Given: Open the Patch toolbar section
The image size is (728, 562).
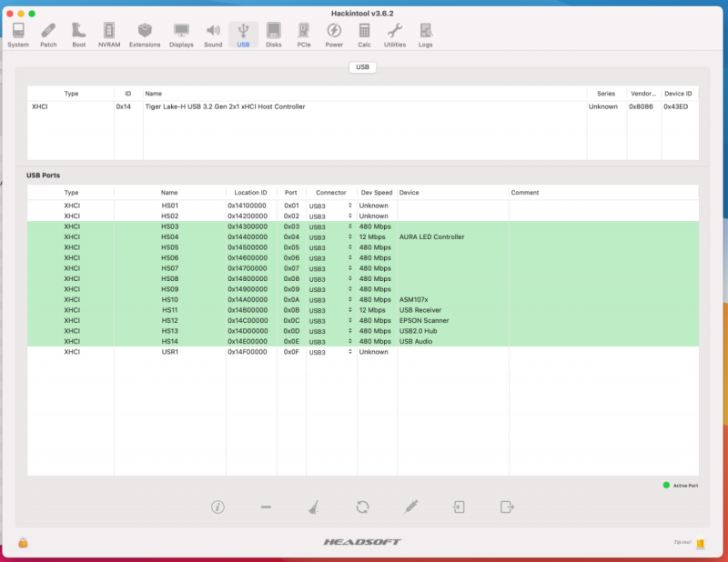Looking at the screenshot, I should pyautogui.click(x=48, y=35).
